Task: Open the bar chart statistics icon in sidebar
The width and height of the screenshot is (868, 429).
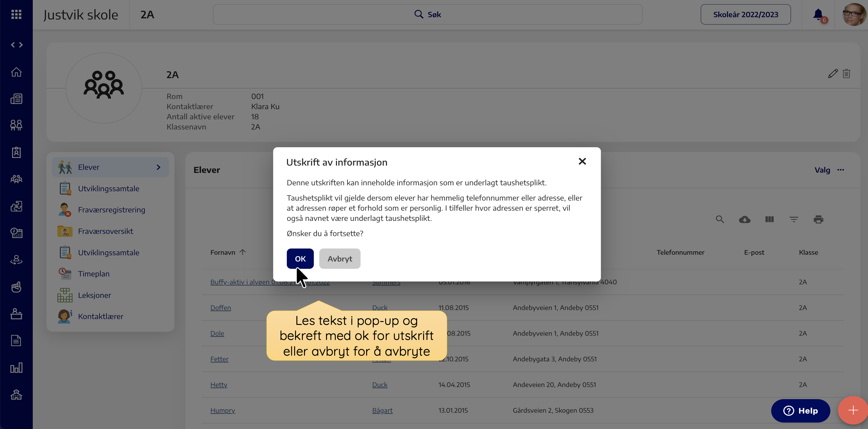Action: click(16, 368)
